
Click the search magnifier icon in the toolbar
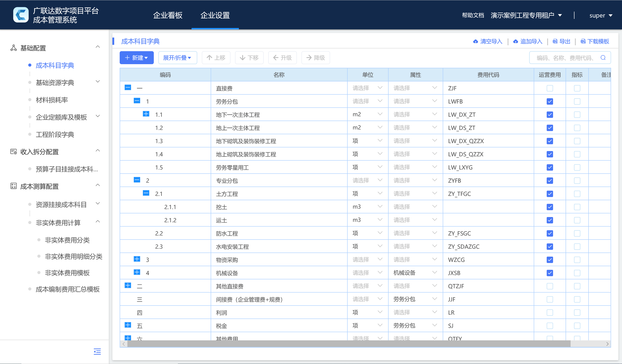point(603,58)
